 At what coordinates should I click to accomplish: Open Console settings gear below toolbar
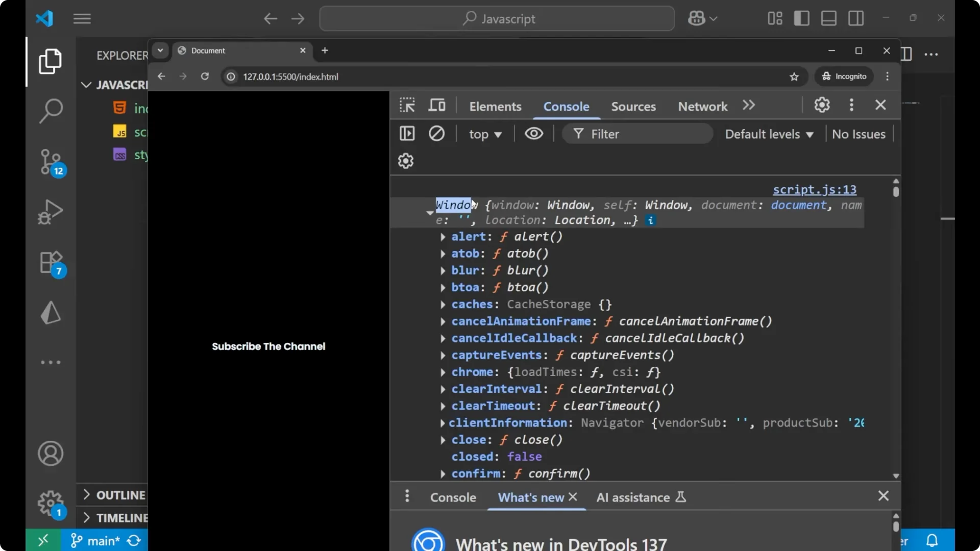click(406, 161)
